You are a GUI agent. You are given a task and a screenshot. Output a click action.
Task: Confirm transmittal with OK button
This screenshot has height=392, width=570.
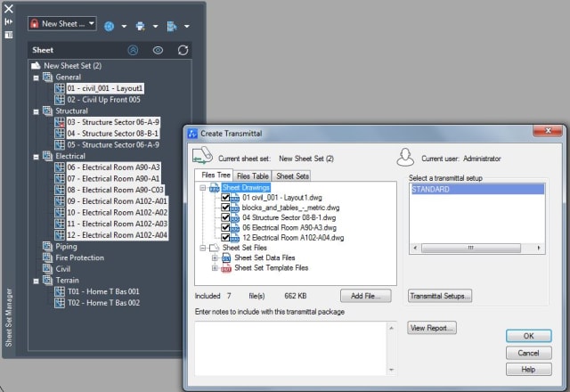[x=528, y=336]
